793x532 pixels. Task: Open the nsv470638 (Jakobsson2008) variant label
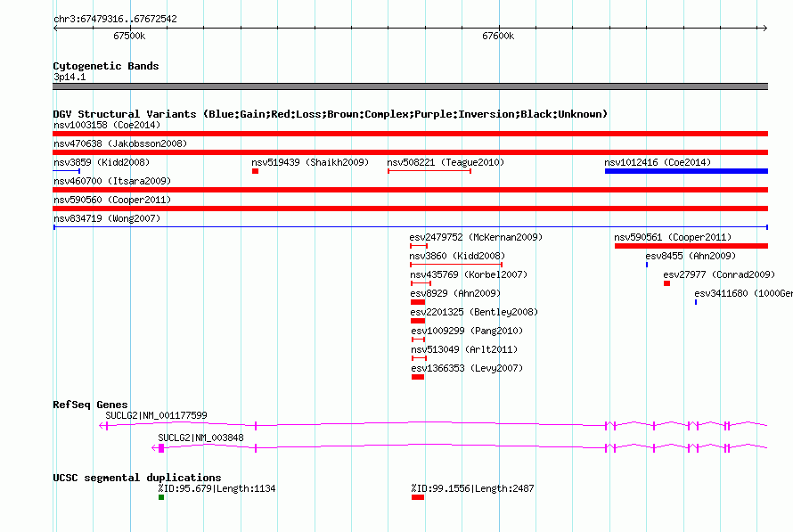(x=120, y=143)
